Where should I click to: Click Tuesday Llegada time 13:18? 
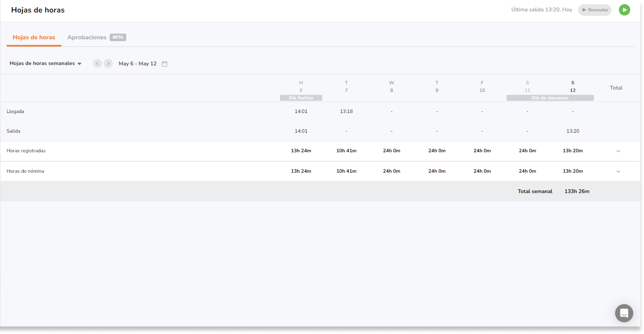(x=346, y=111)
